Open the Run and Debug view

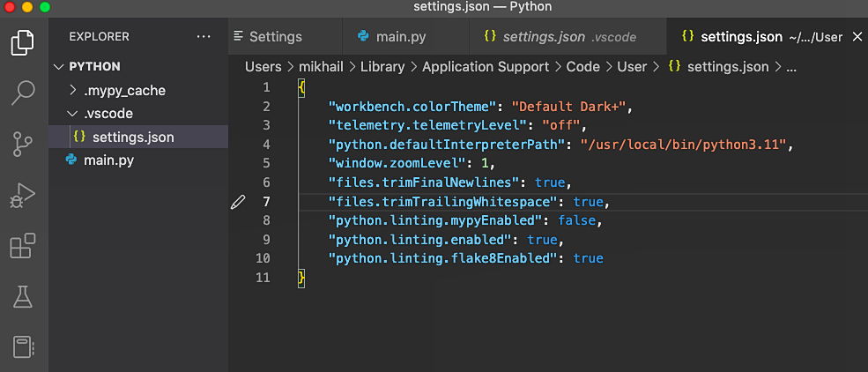pos(23,194)
